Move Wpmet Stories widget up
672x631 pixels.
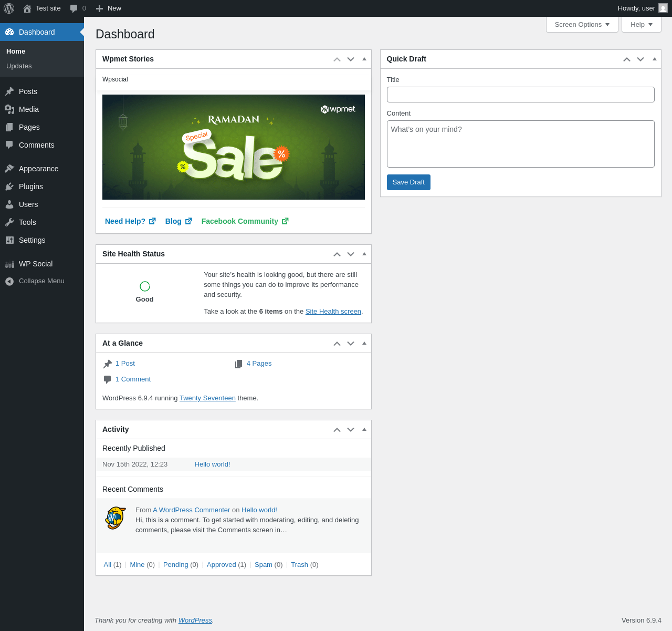point(337,59)
